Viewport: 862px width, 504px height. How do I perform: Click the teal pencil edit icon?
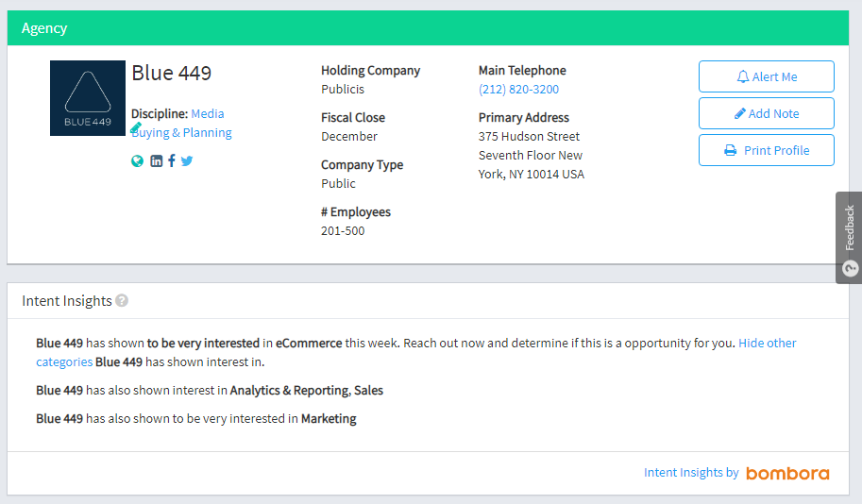coord(136,128)
